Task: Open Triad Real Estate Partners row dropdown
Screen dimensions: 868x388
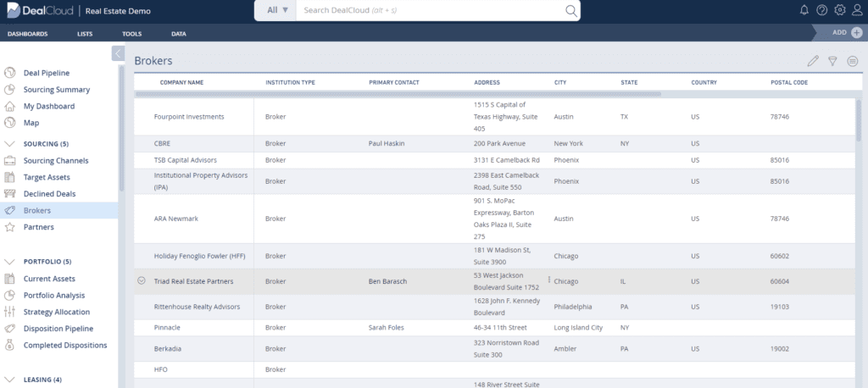Action: [x=142, y=280]
